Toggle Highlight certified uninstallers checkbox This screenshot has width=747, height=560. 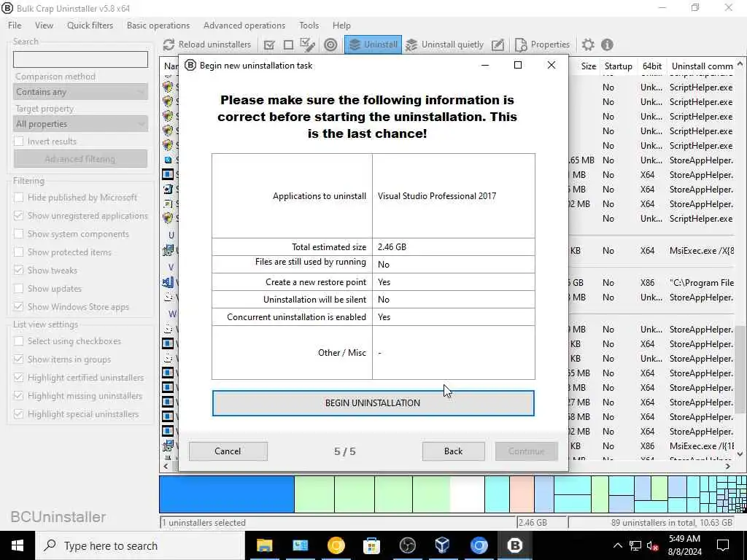pyautogui.click(x=18, y=378)
